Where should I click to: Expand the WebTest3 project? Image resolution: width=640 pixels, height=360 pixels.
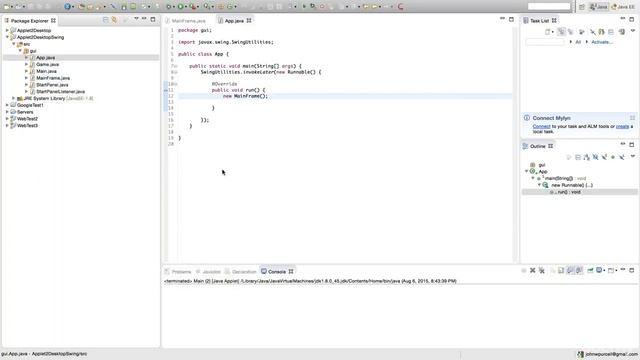pyautogui.click(x=7, y=126)
